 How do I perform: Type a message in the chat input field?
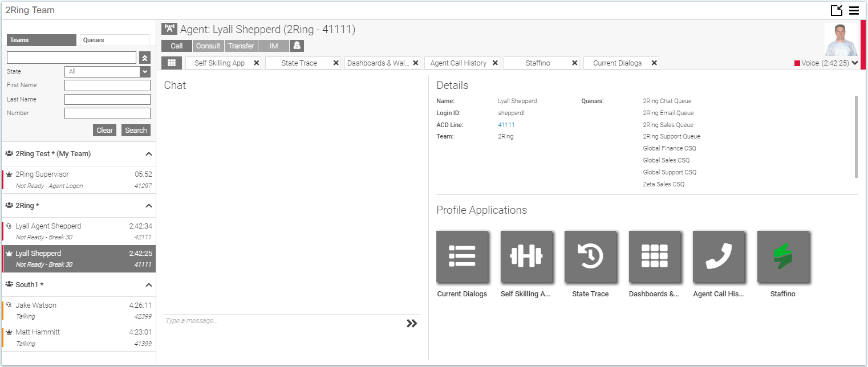point(274,320)
